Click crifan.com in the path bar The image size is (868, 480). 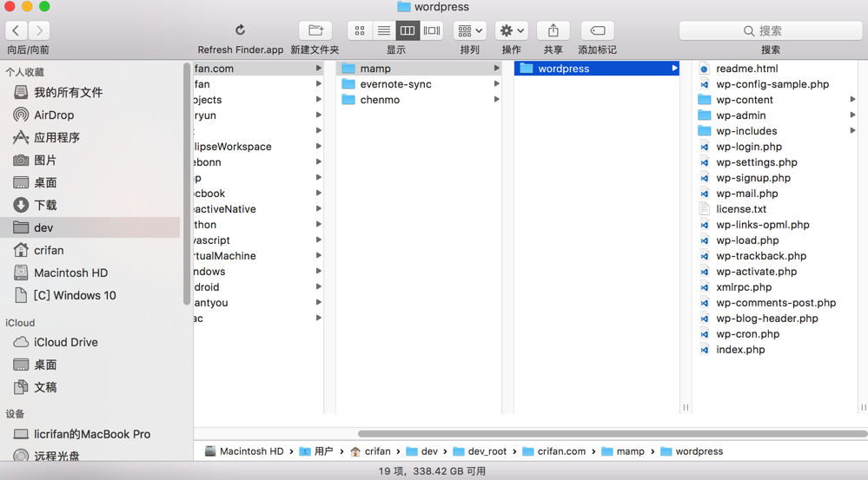click(x=554, y=451)
